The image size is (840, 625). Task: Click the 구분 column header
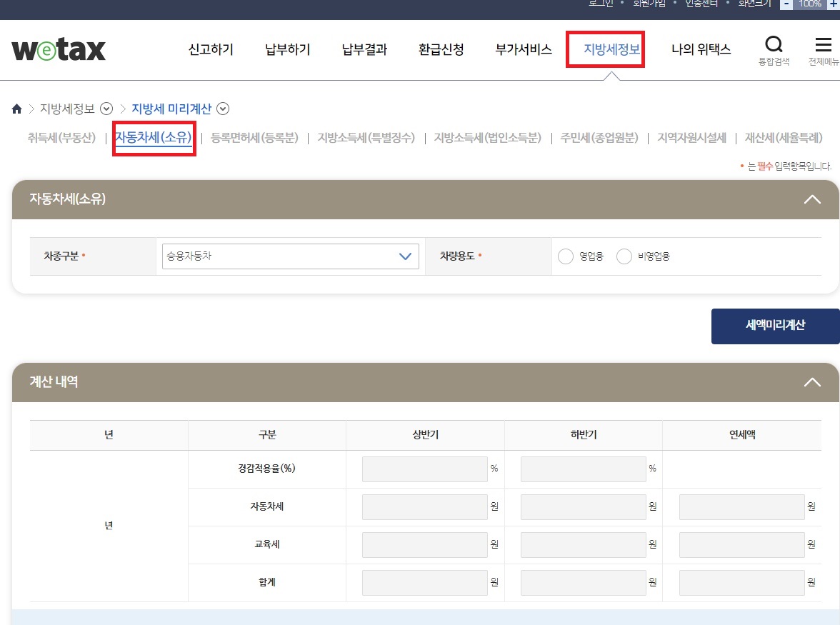tap(267, 435)
